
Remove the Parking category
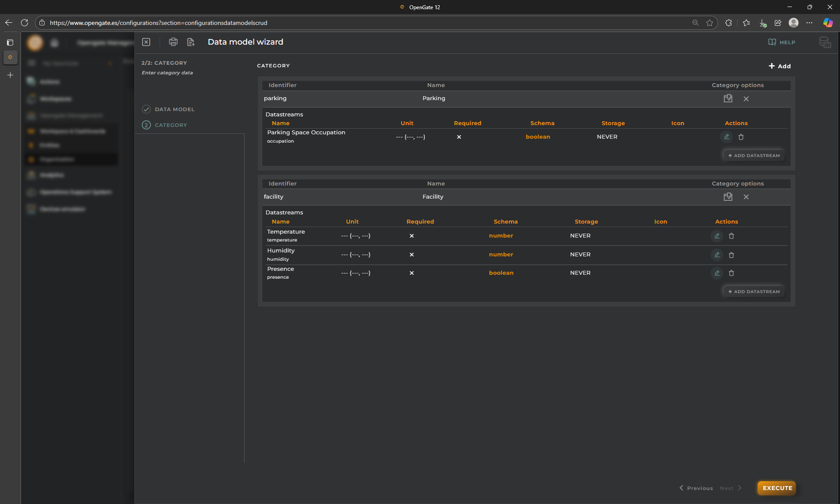(746, 99)
